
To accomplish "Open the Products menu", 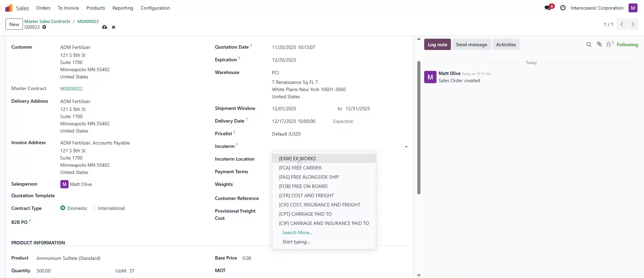I will click(x=96, y=8).
